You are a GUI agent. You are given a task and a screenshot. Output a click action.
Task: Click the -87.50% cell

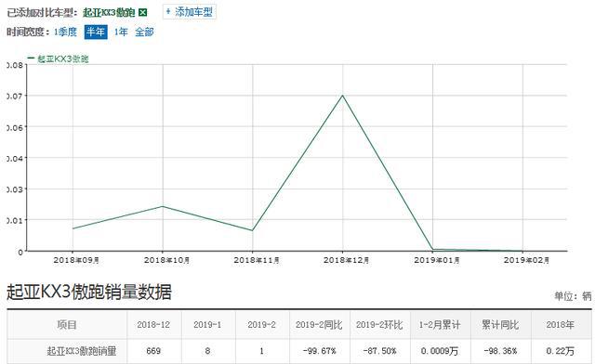379,351
